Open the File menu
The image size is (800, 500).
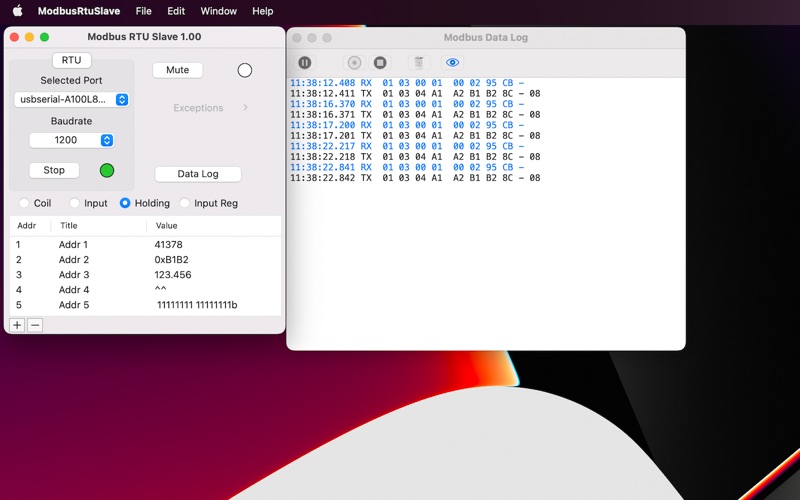point(143,11)
